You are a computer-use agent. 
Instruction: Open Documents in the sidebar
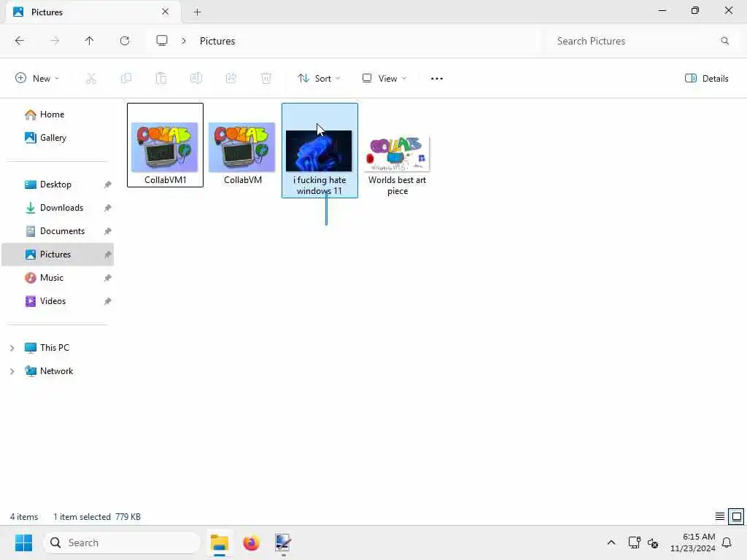[55, 231]
